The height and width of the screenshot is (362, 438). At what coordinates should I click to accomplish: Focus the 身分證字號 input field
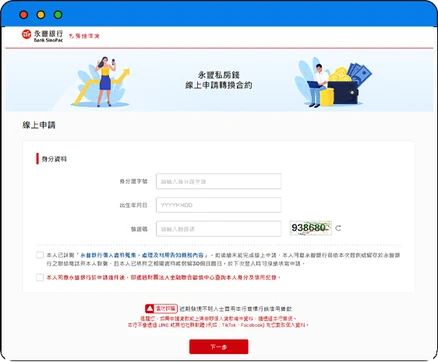click(219, 181)
